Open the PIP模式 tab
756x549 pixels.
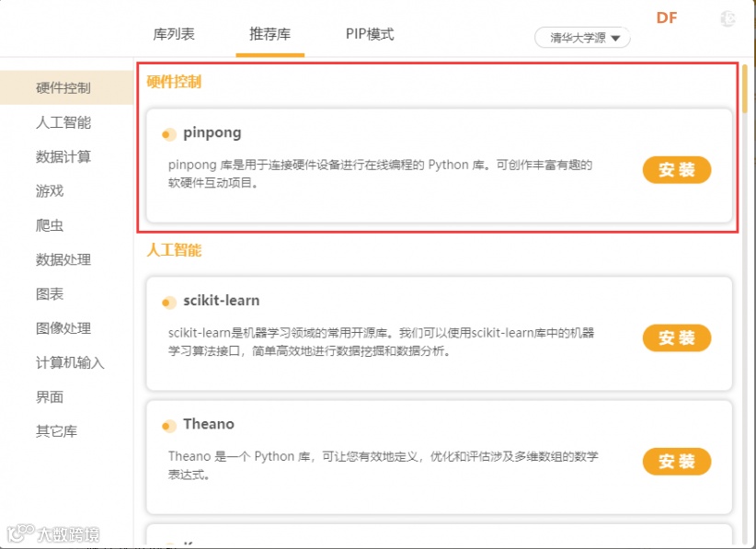[x=370, y=34]
